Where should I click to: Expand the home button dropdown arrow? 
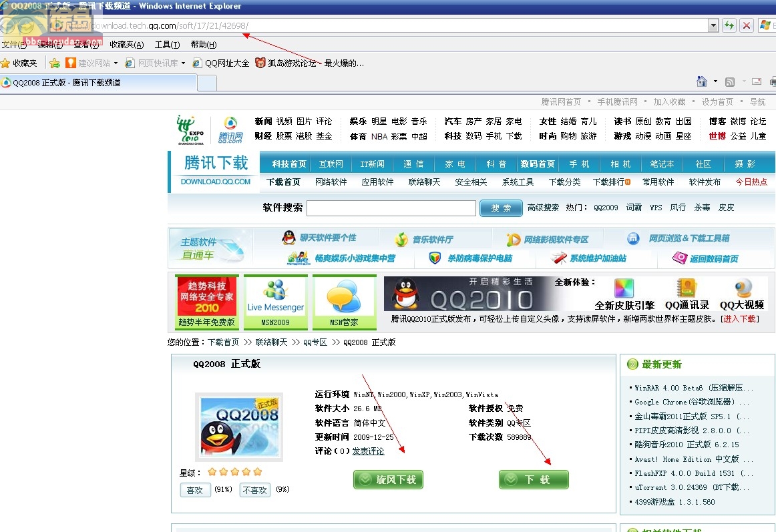click(x=715, y=81)
